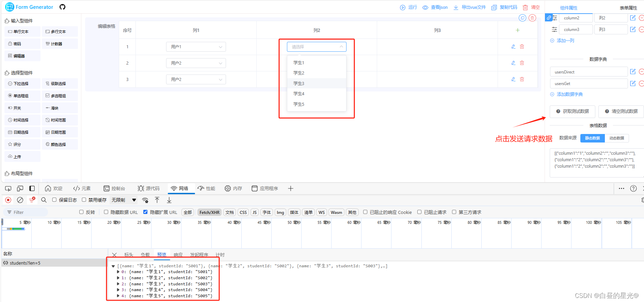Click delete icon in table row 3

coord(522,79)
